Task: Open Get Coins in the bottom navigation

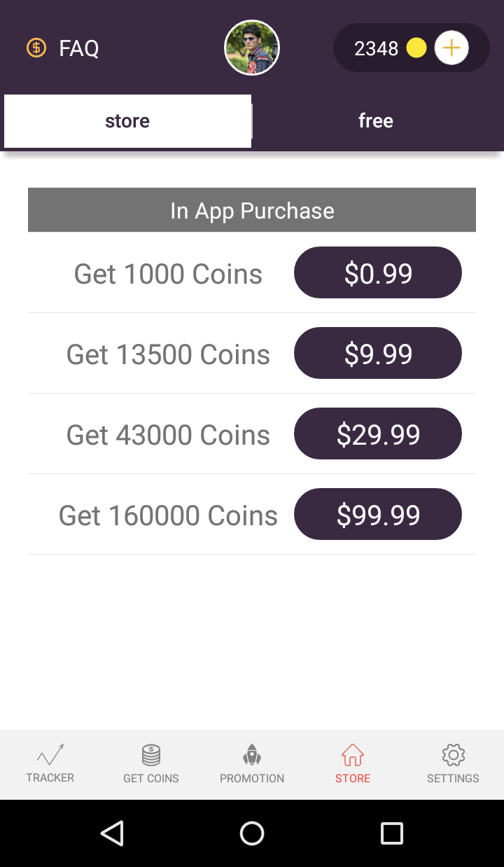Action: click(151, 764)
